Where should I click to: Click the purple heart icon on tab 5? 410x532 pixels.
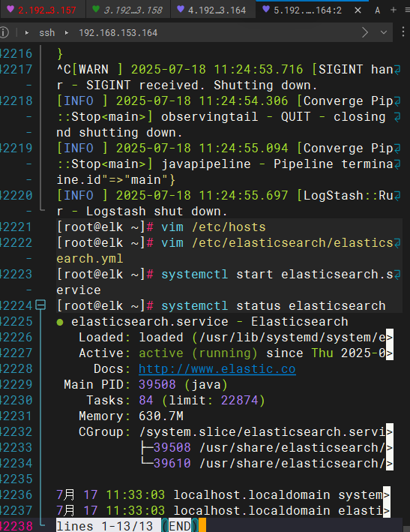click(266, 9)
